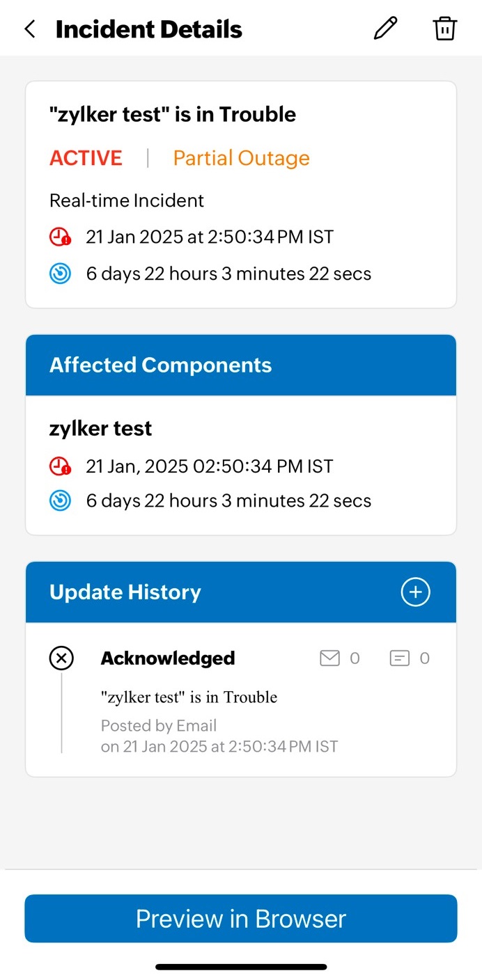Tap the email notification count icon
The height and width of the screenshot is (980, 482).
click(x=329, y=658)
